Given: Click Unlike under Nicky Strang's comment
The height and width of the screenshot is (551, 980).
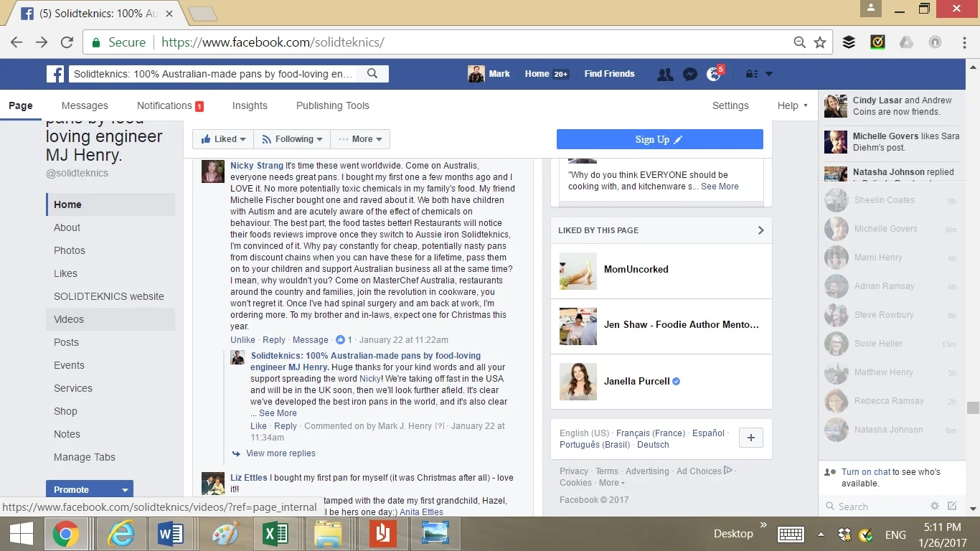Looking at the screenshot, I should coord(242,340).
